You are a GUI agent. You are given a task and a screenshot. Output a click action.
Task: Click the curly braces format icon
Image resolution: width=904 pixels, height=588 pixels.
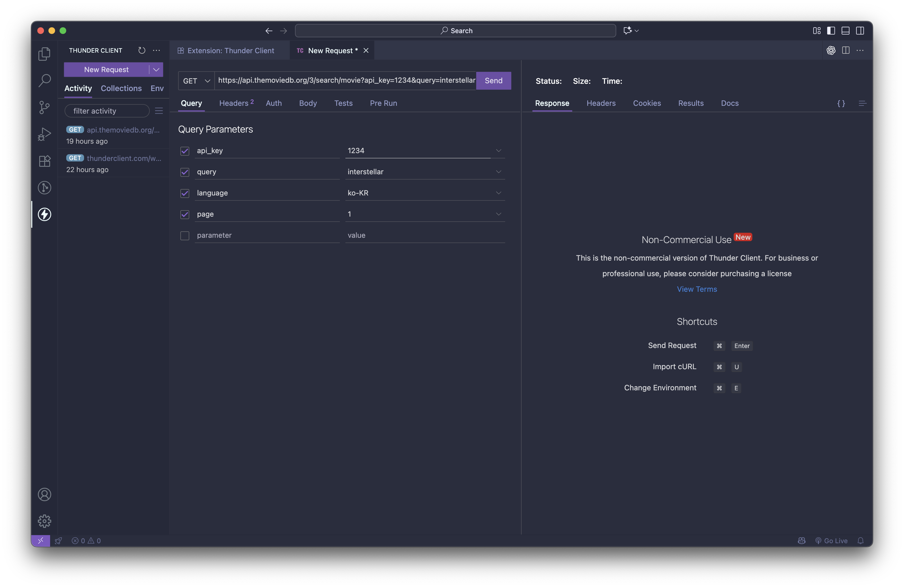coord(841,103)
